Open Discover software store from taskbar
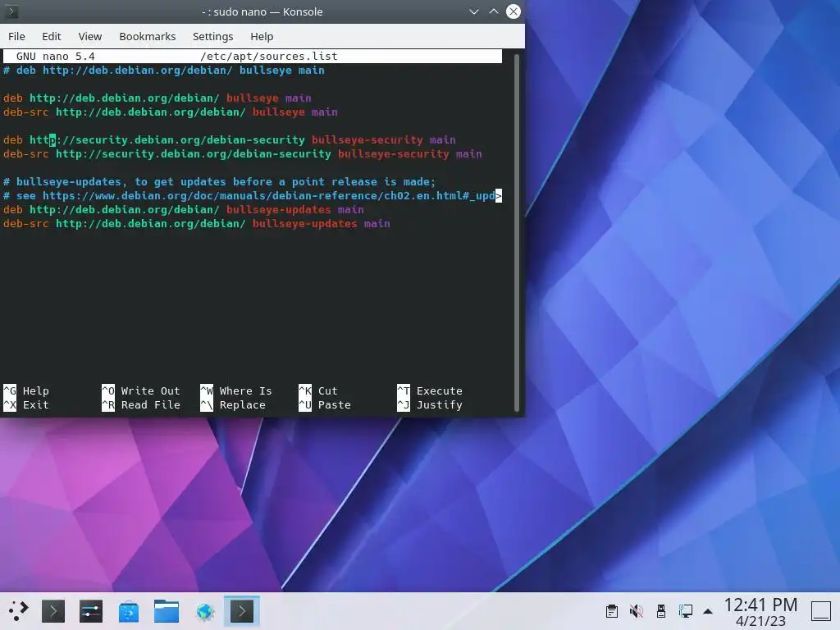The width and height of the screenshot is (840, 630). [129, 610]
